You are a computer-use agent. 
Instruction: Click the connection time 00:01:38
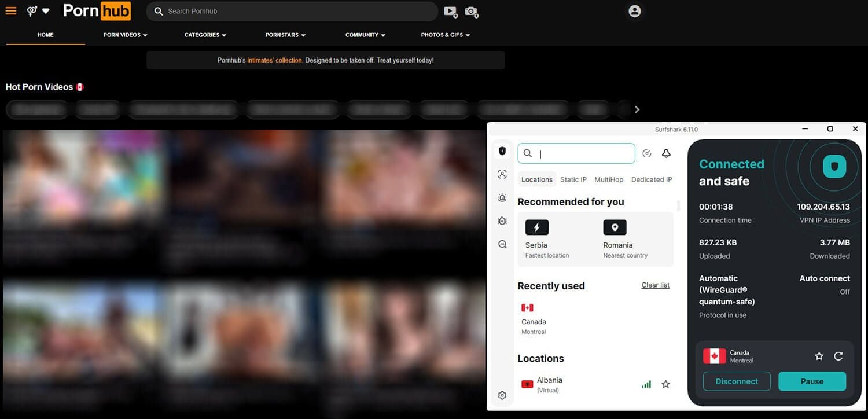[716, 207]
